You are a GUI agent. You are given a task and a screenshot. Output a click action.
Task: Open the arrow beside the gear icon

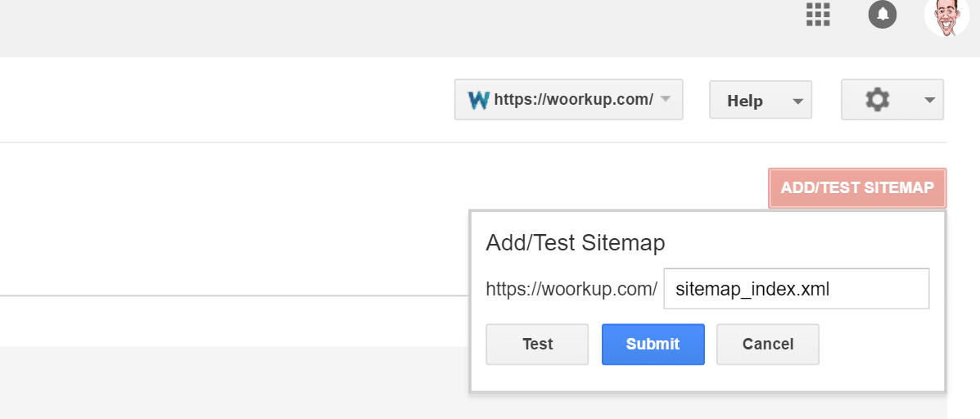929,101
